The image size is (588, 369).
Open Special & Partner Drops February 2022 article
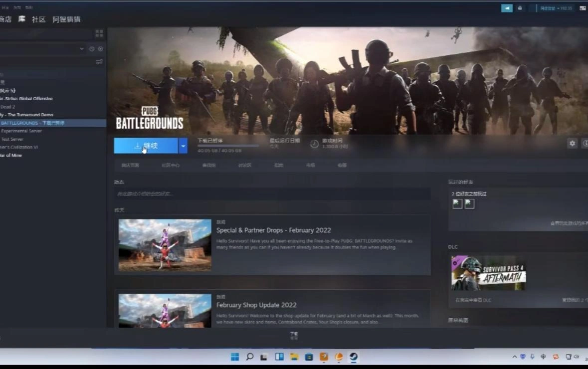pos(273,230)
